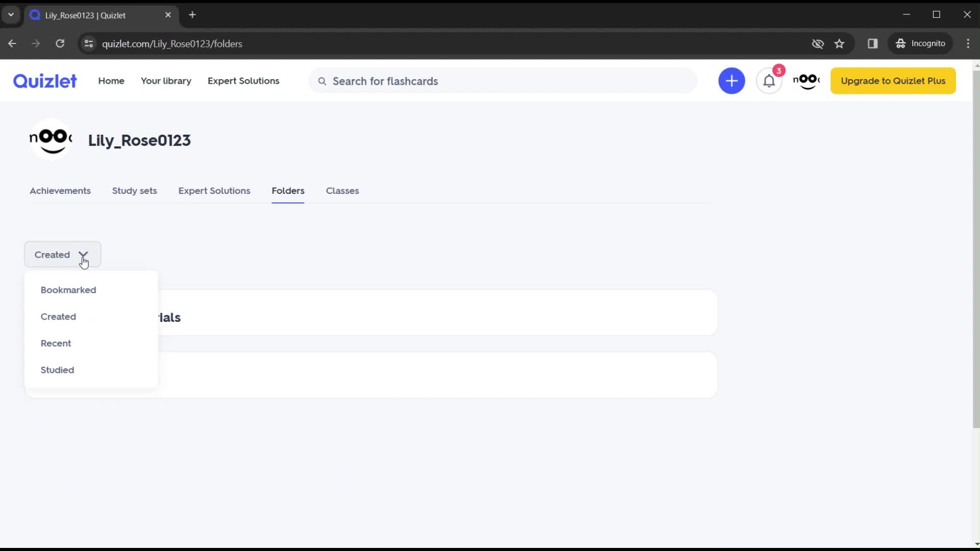The height and width of the screenshot is (551, 980).
Task: Maximize or restore the browser window
Action: (937, 14)
